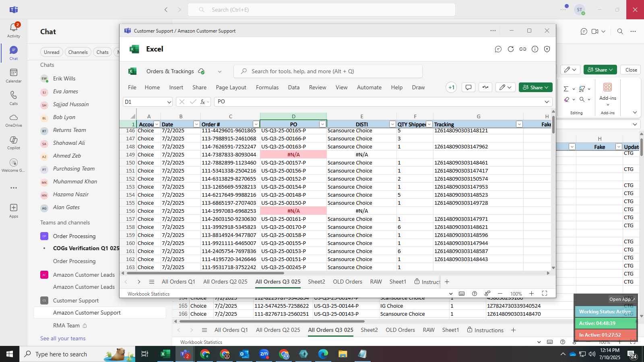Click Open App in the status tracker widget
Viewport: 644px width, 362px height.
[x=622, y=299]
